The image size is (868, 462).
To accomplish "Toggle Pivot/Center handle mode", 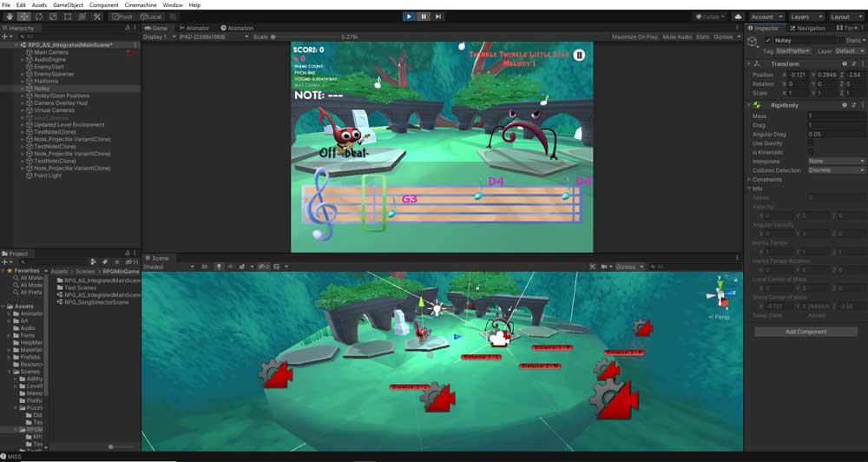I will point(122,16).
